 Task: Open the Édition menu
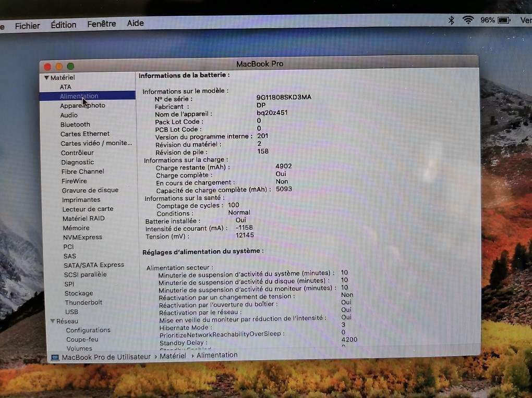click(64, 25)
